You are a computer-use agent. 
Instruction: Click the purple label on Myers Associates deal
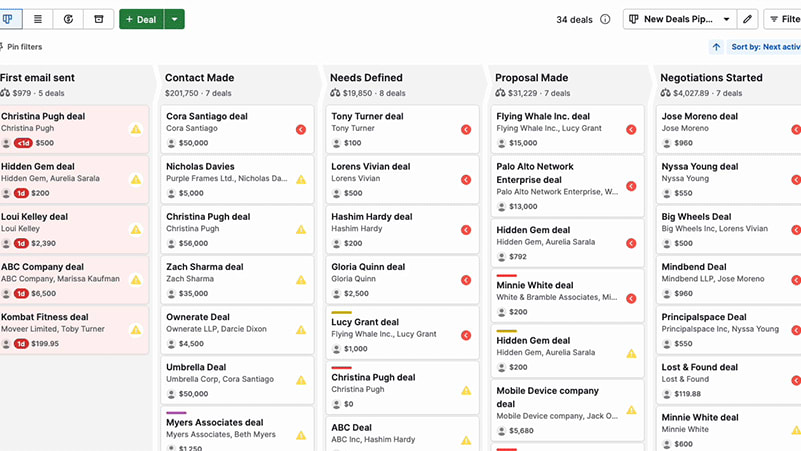(x=176, y=413)
